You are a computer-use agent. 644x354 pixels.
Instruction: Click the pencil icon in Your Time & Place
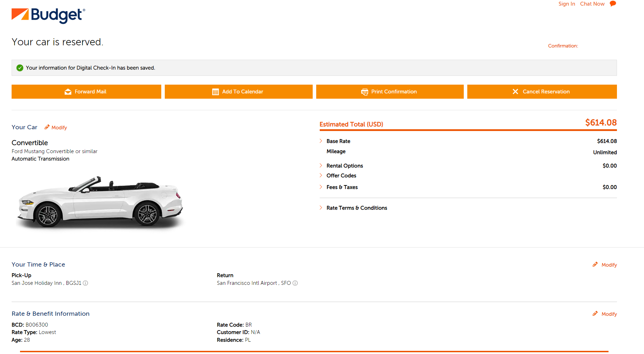(595, 264)
